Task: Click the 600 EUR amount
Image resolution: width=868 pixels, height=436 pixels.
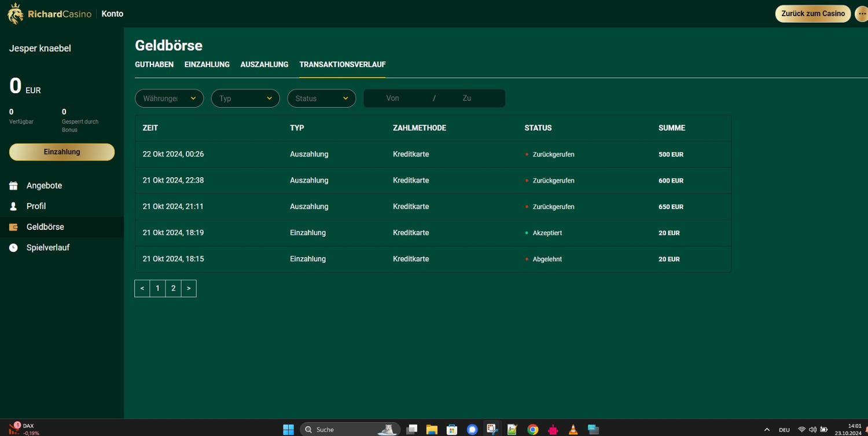Action: (x=671, y=181)
